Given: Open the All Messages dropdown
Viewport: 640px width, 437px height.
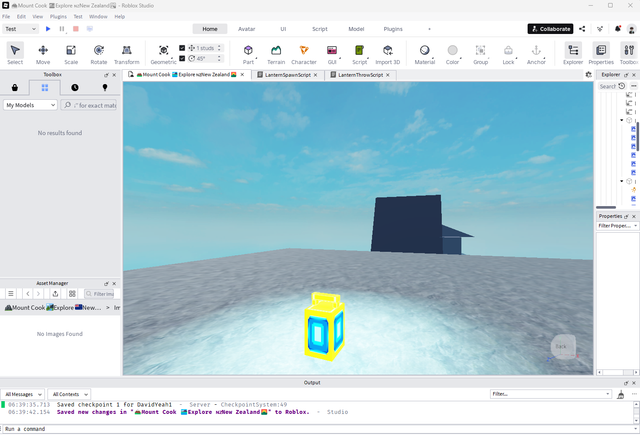Looking at the screenshot, I should [23, 394].
